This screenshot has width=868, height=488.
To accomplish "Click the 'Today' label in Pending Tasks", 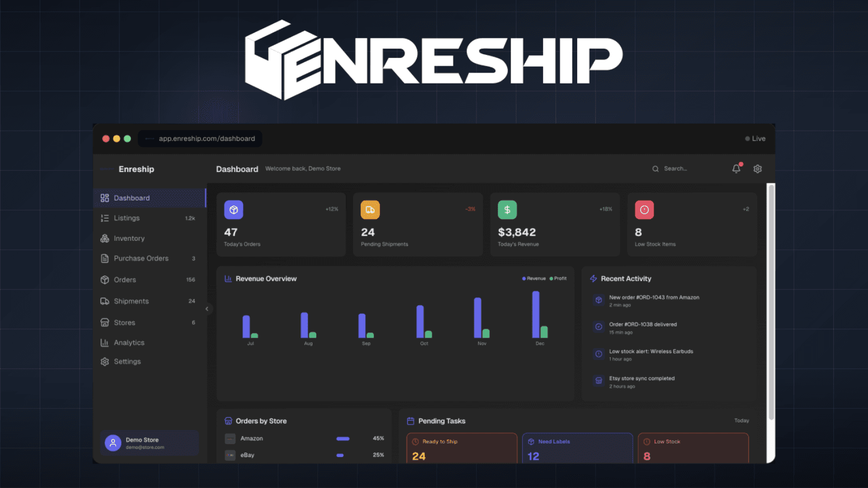I will point(742,421).
